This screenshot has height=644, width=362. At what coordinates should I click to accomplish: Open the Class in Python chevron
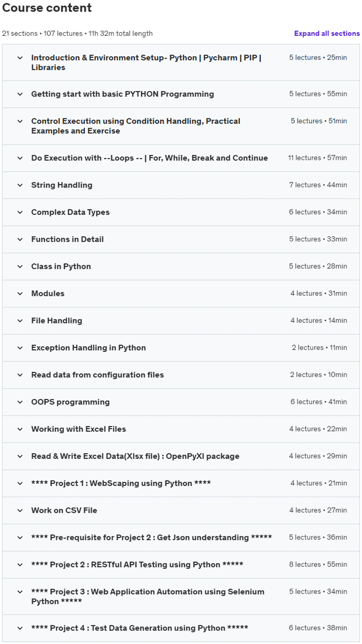click(19, 267)
